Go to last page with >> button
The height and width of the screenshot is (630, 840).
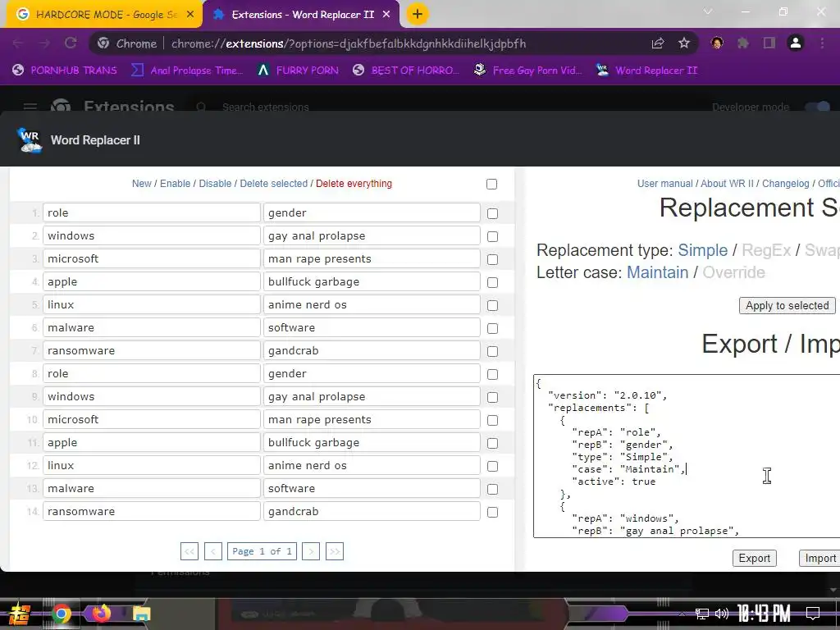335,551
